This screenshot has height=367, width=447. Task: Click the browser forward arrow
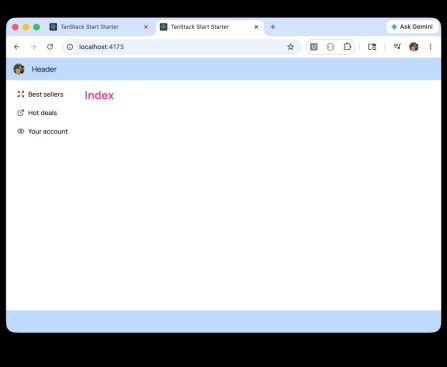coord(33,47)
